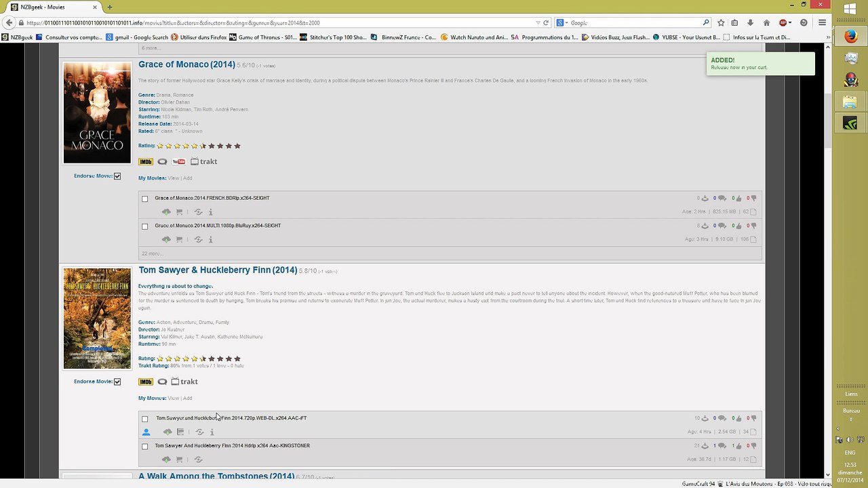Select the Grace.of.Monaco MULTI 1080p BluRay release checkbox
Viewport: 868px width, 488px height.
coord(144,226)
